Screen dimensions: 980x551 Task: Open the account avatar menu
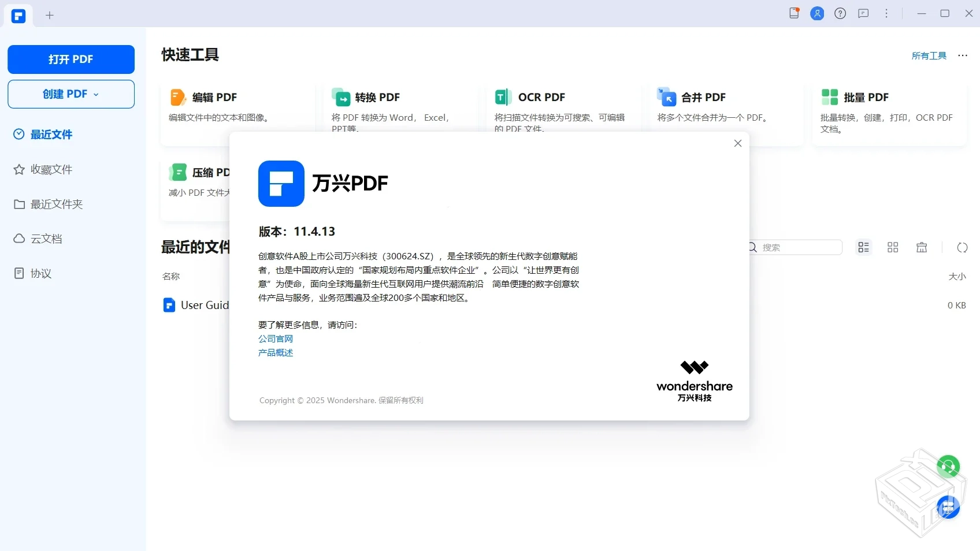(818, 13)
